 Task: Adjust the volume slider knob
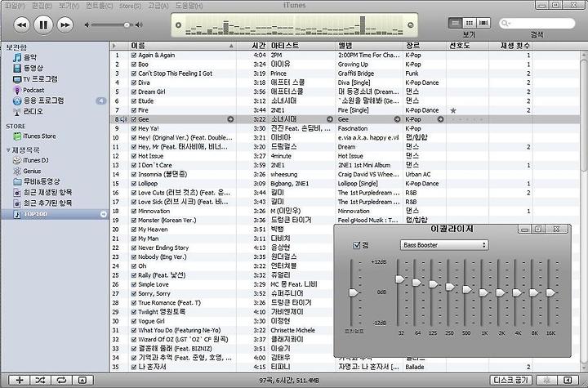pyautogui.click(x=127, y=25)
